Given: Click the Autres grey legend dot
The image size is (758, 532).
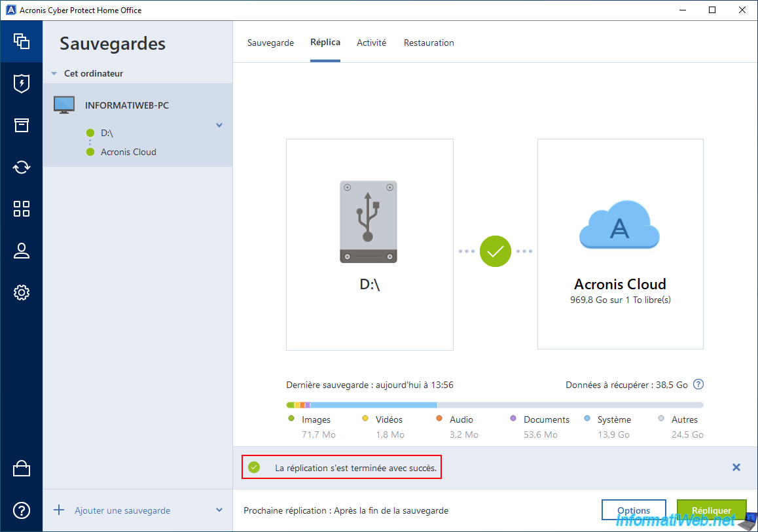Looking at the screenshot, I should (x=661, y=418).
